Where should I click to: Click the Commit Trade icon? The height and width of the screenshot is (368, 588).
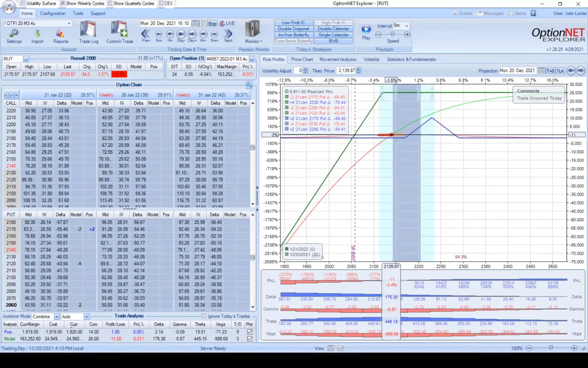120,32
